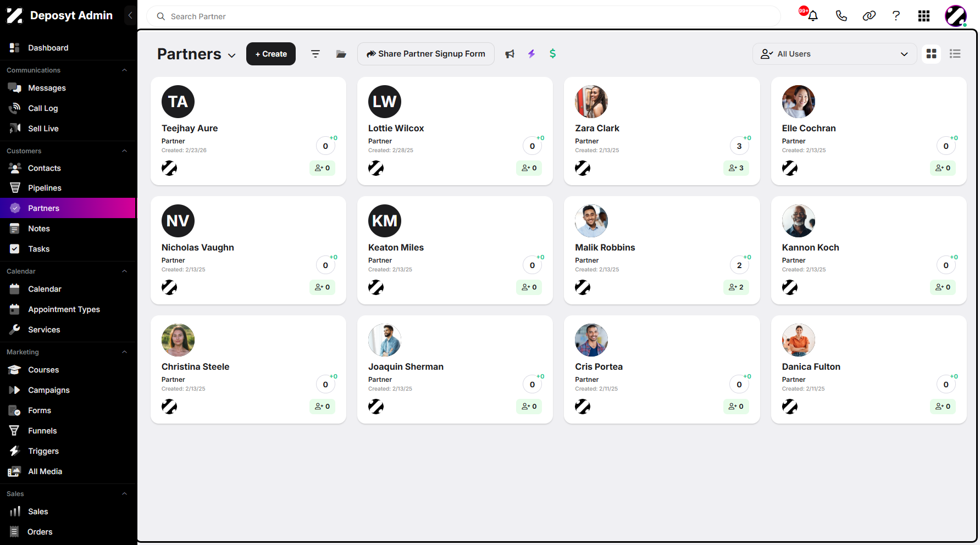Open the notifications bell icon
Viewport: 980px width, 545px height.
click(812, 15)
